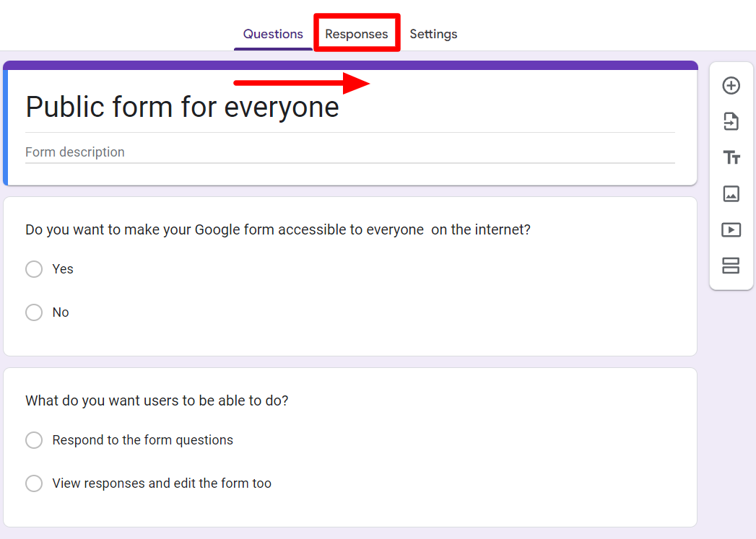Select the Yes radio option
Image resolution: width=756 pixels, height=539 pixels.
pyautogui.click(x=34, y=268)
